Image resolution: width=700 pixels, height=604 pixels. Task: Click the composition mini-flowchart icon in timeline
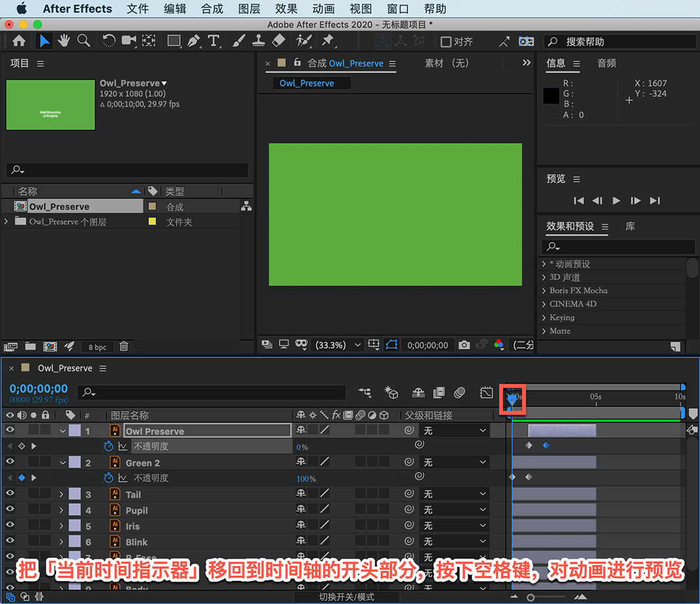[365, 393]
